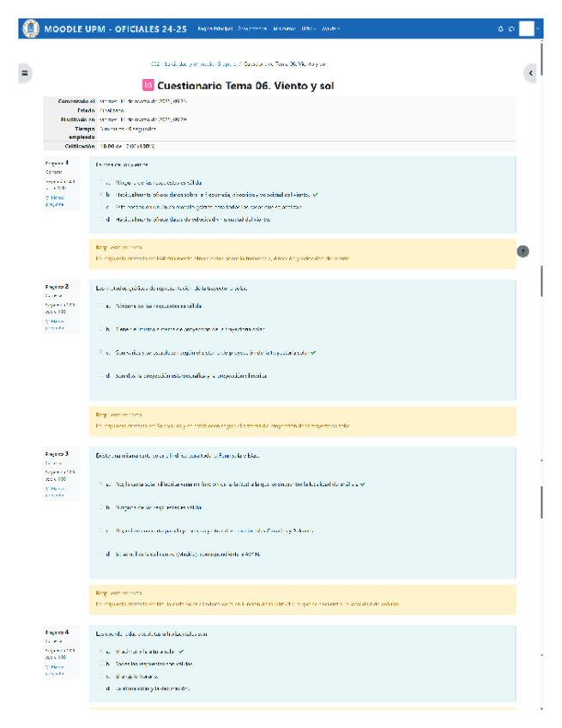
Task: Click the course name breadcrumb link
Action: coord(192,64)
